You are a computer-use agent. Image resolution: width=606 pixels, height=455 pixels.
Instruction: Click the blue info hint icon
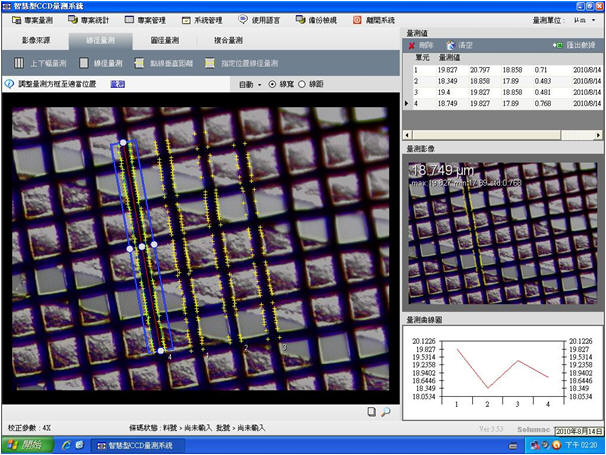point(9,84)
